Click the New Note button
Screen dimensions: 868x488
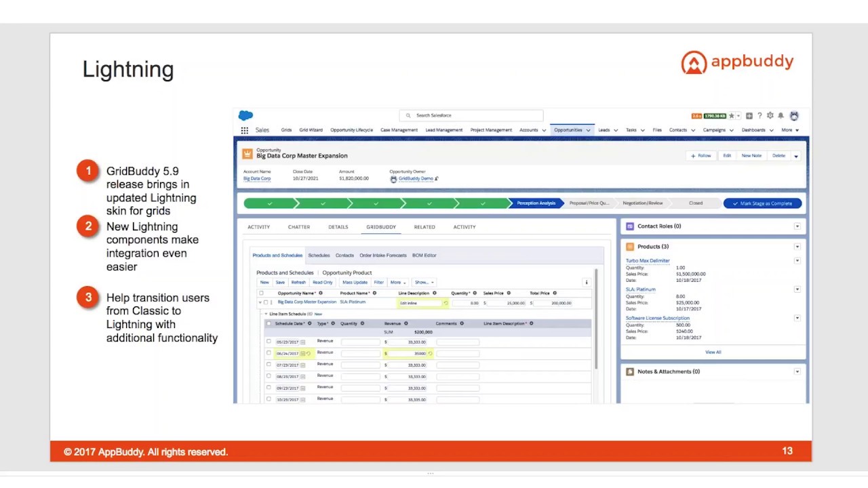(751, 156)
